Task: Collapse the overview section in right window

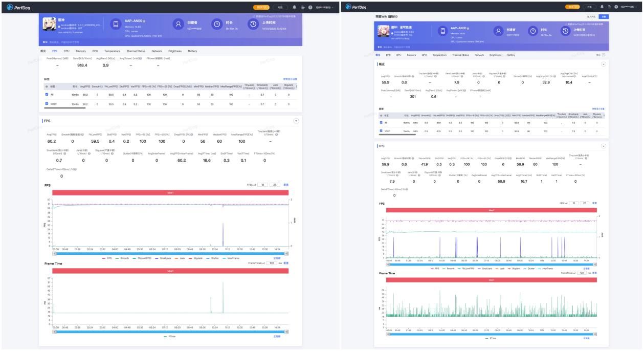Action: tap(603, 64)
